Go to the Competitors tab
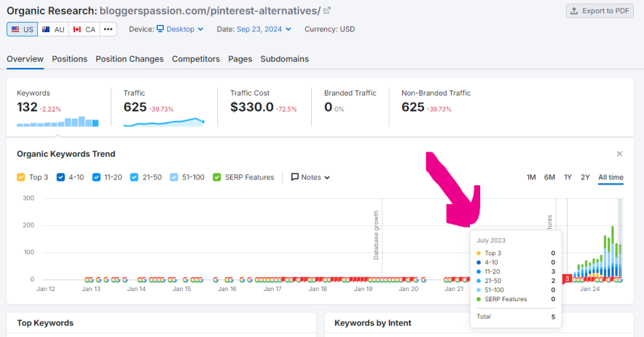Image resolution: width=644 pixels, height=337 pixels. 195,59
